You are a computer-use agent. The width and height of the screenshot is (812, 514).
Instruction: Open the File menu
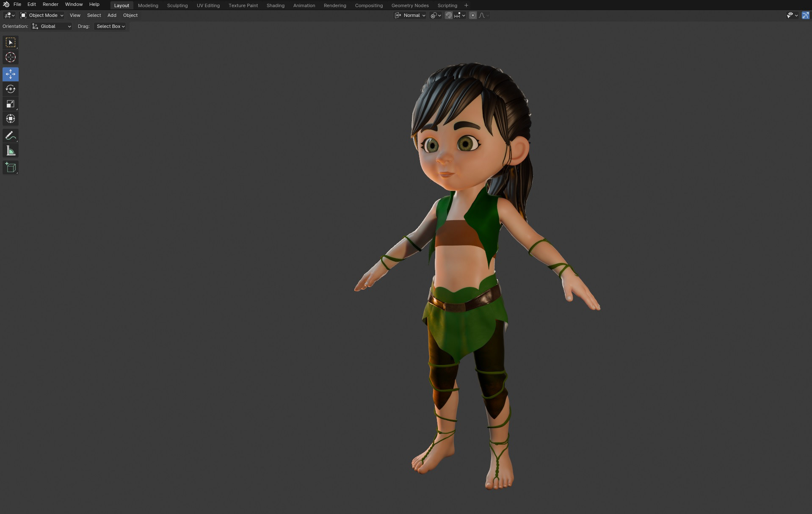(x=17, y=4)
